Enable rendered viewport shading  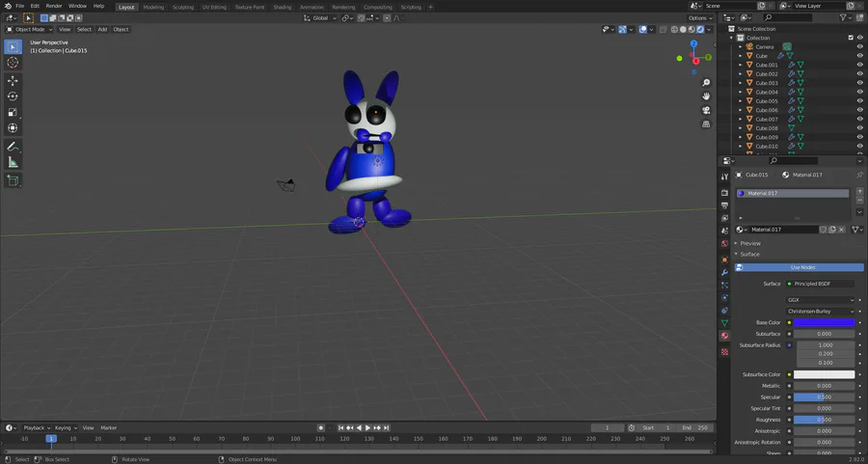point(700,29)
